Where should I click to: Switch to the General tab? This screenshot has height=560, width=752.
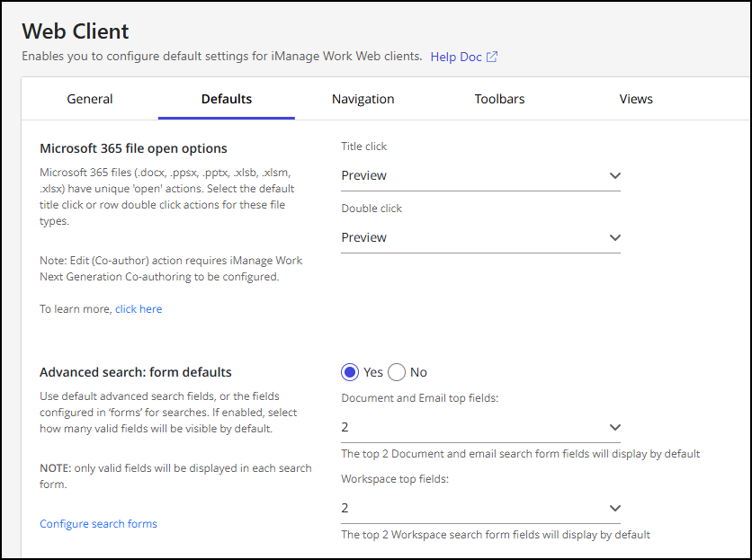pos(89,99)
